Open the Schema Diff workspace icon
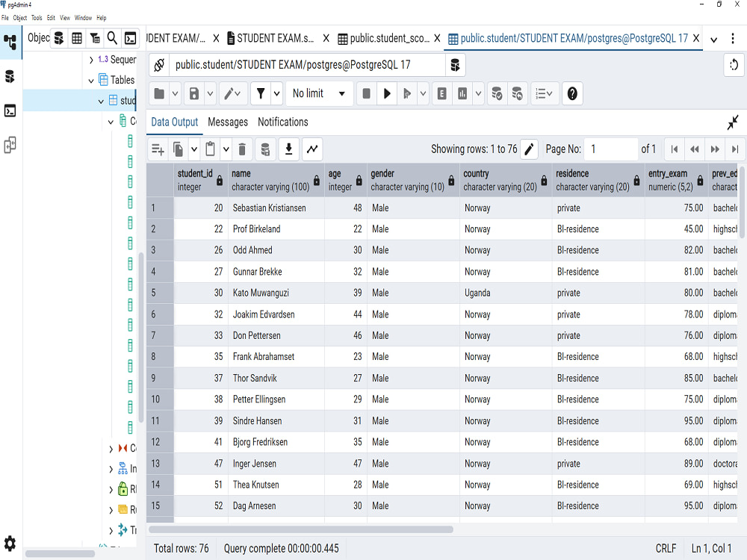 click(x=10, y=145)
